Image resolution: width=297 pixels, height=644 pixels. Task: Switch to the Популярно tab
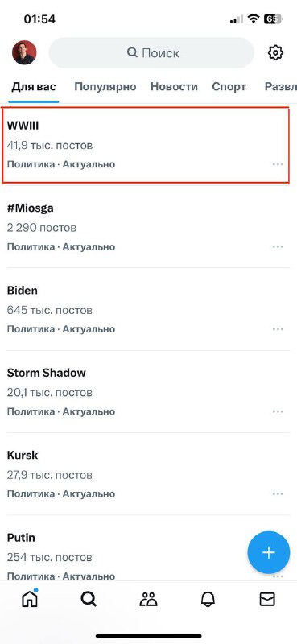(105, 87)
